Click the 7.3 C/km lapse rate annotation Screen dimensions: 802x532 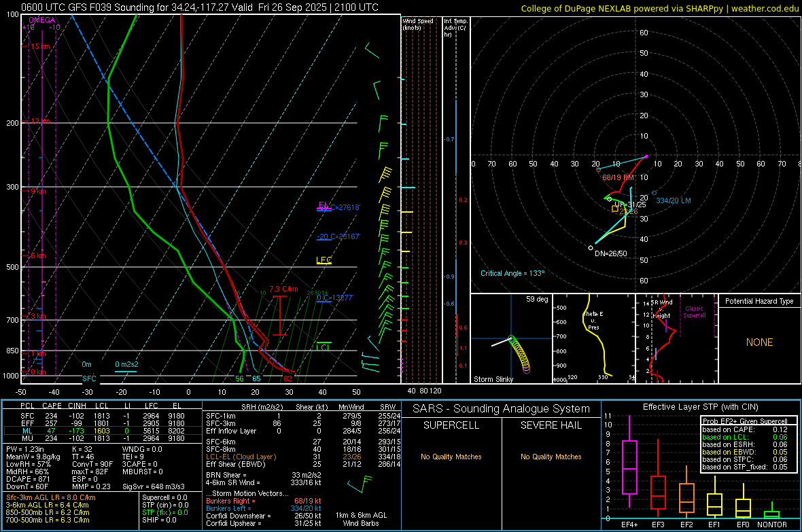click(x=283, y=289)
